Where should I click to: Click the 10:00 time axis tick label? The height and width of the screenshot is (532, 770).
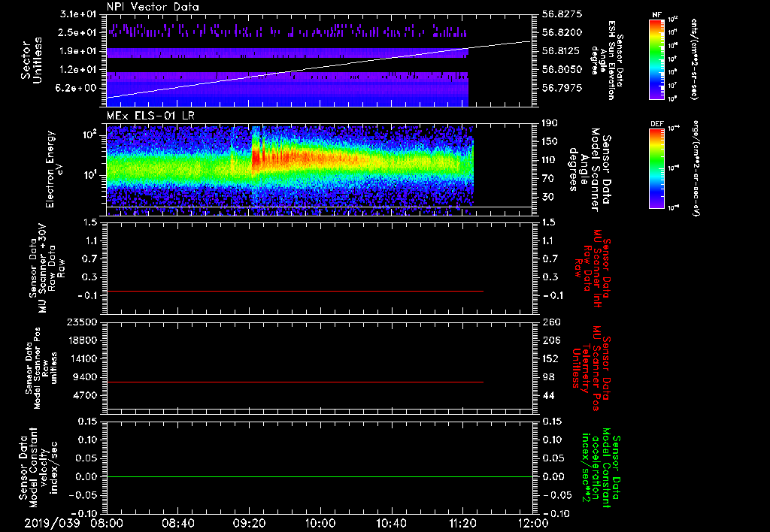pyautogui.click(x=320, y=523)
